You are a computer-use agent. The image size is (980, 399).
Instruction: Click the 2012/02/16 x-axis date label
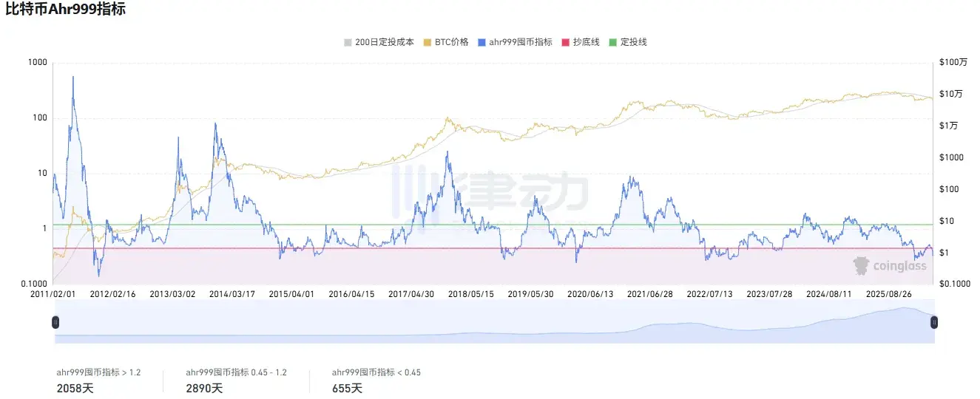(113, 294)
